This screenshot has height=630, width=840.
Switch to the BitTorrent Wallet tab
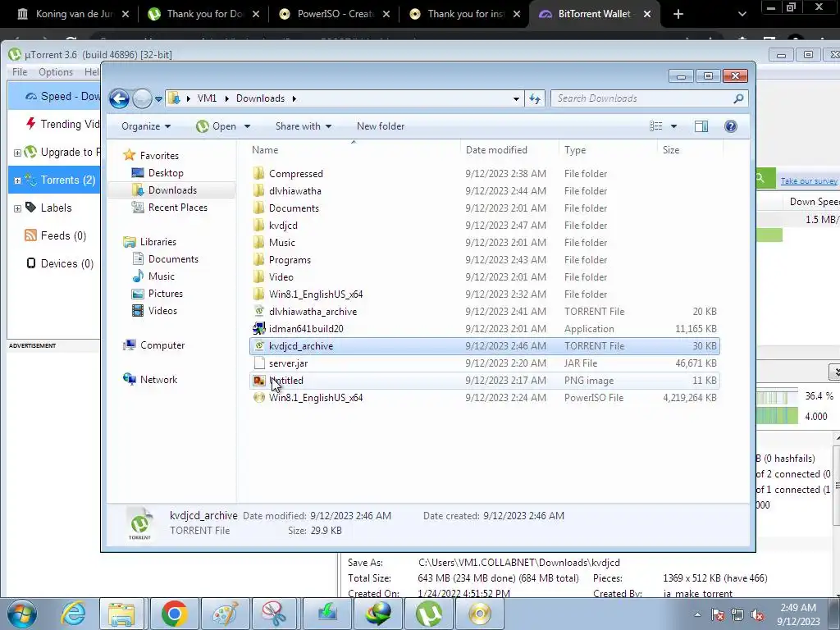click(595, 14)
